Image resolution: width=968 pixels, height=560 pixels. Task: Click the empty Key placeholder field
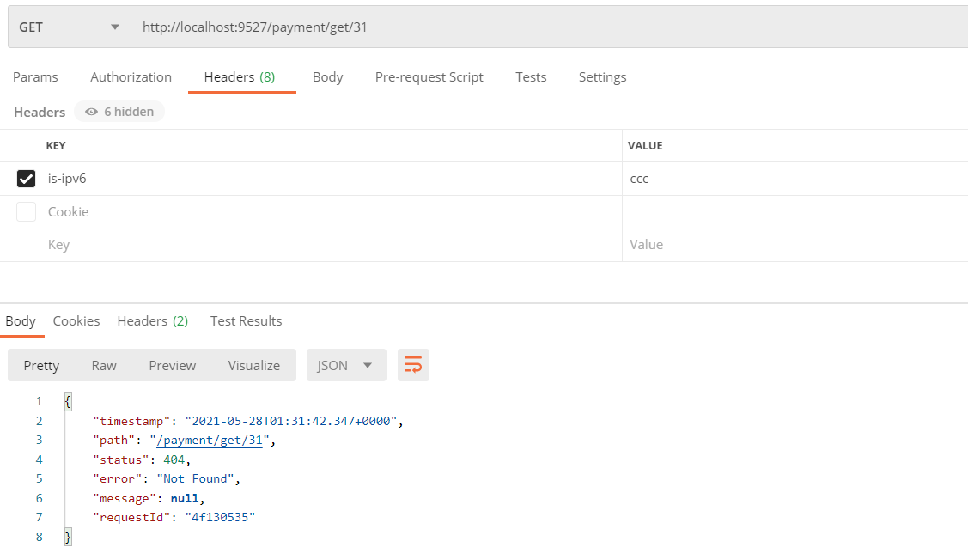331,245
